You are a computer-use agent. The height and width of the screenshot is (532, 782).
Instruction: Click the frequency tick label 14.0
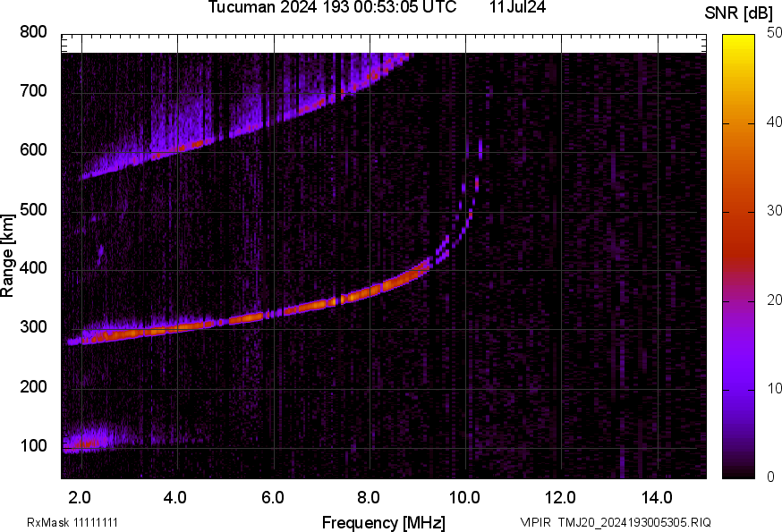[657, 498]
